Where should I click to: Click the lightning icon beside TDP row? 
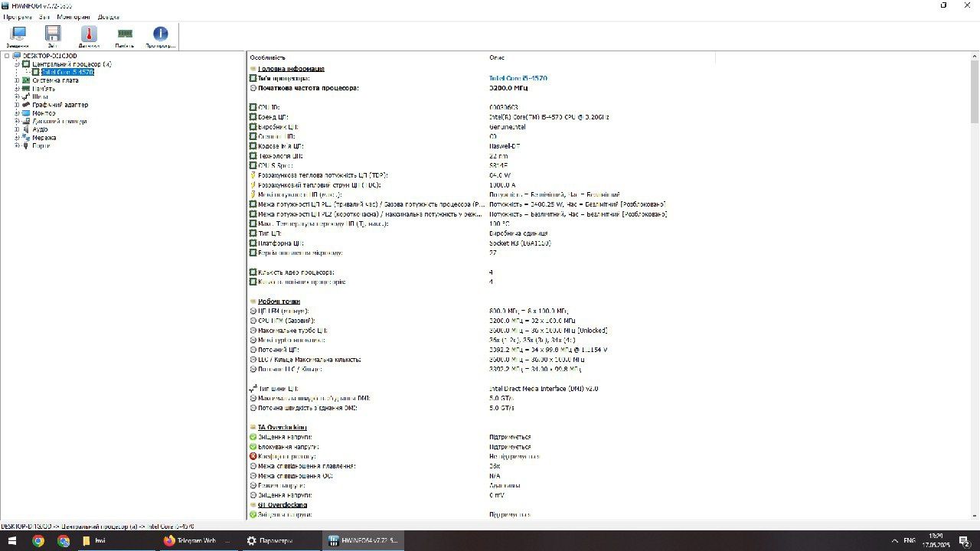tap(253, 175)
